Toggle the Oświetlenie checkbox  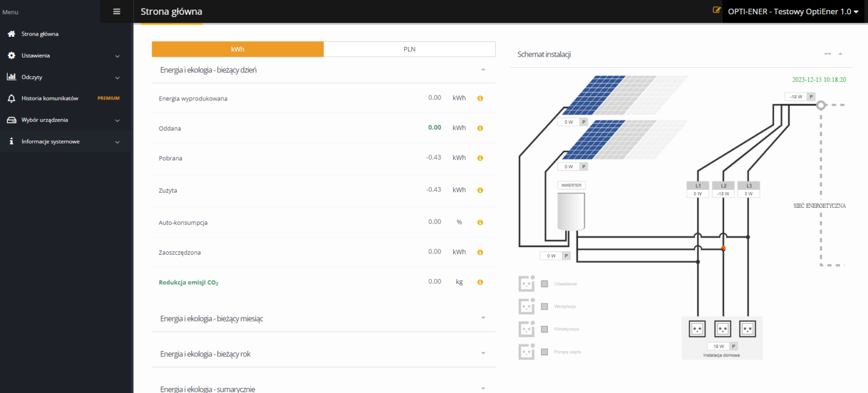[x=545, y=284]
